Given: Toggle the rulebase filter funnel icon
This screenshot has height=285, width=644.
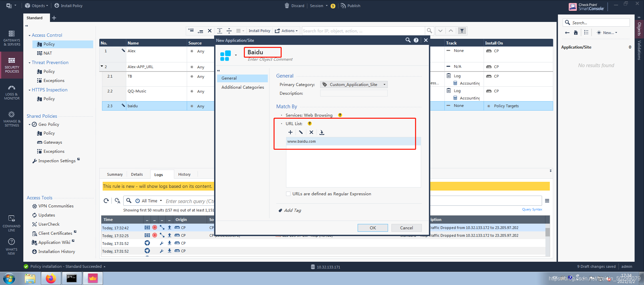Looking at the screenshot, I should 462,31.
